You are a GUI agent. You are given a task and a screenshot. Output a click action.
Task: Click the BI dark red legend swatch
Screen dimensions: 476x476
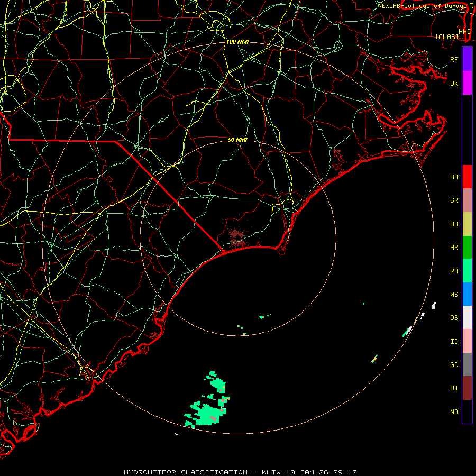pos(467,388)
